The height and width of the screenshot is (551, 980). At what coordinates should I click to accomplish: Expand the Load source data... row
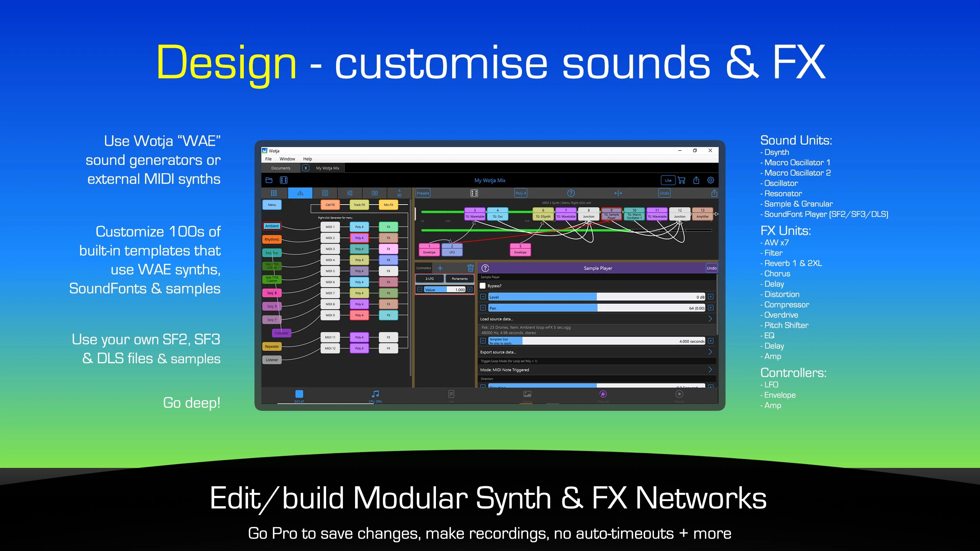click(x=596, y=319)
